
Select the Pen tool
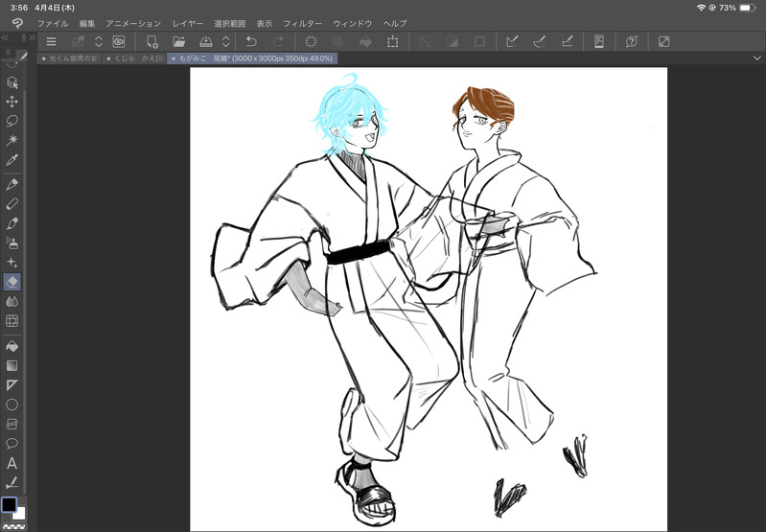point(12,184)
